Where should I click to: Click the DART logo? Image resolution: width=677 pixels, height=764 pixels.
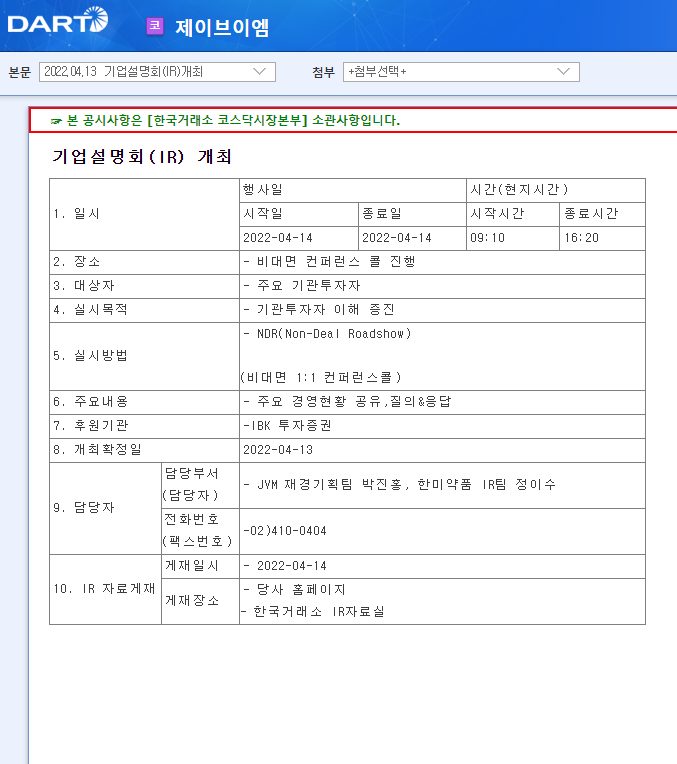click(x=58, y=21)
